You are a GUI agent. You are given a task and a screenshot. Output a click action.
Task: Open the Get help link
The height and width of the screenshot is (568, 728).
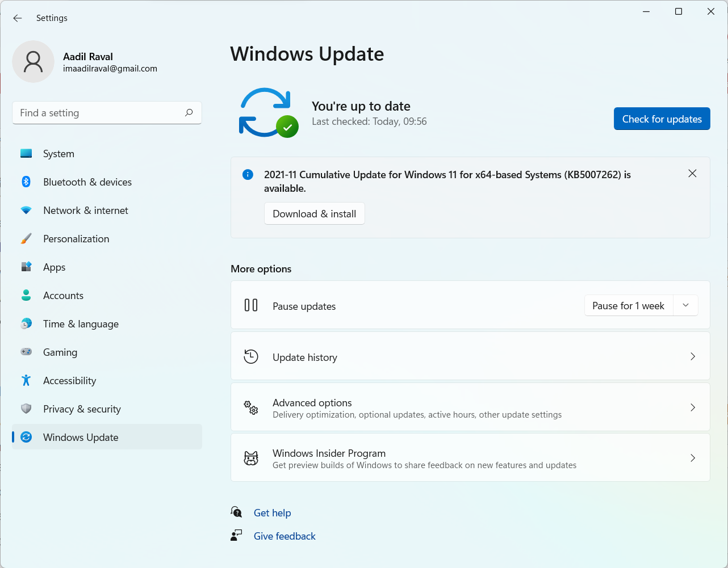[x=272, y=513]
